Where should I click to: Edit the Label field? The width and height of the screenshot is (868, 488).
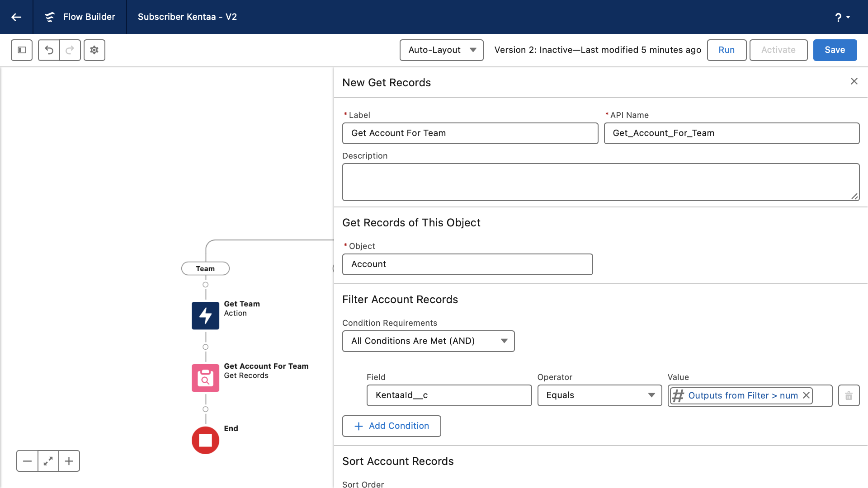(470, 133)
